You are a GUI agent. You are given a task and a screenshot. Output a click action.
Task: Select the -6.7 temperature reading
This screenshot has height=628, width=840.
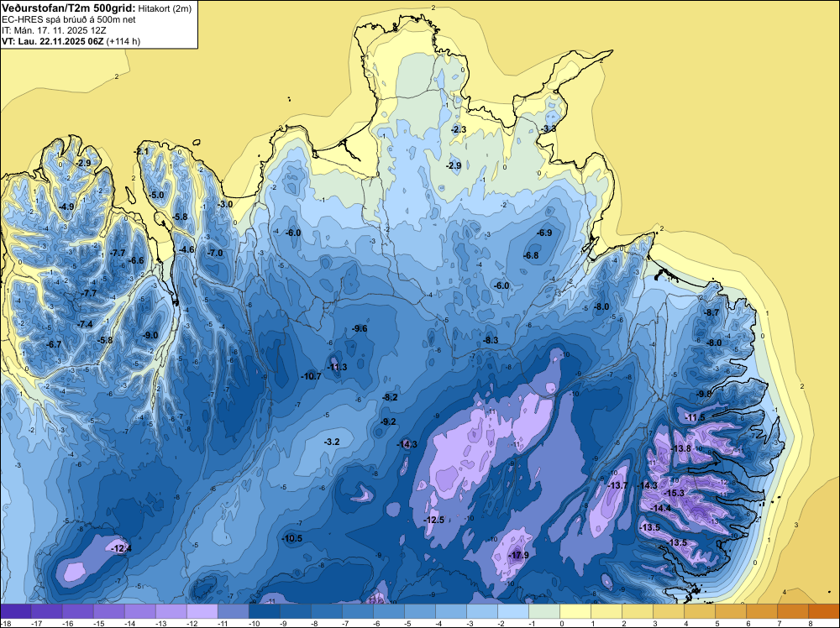(54, 344)
